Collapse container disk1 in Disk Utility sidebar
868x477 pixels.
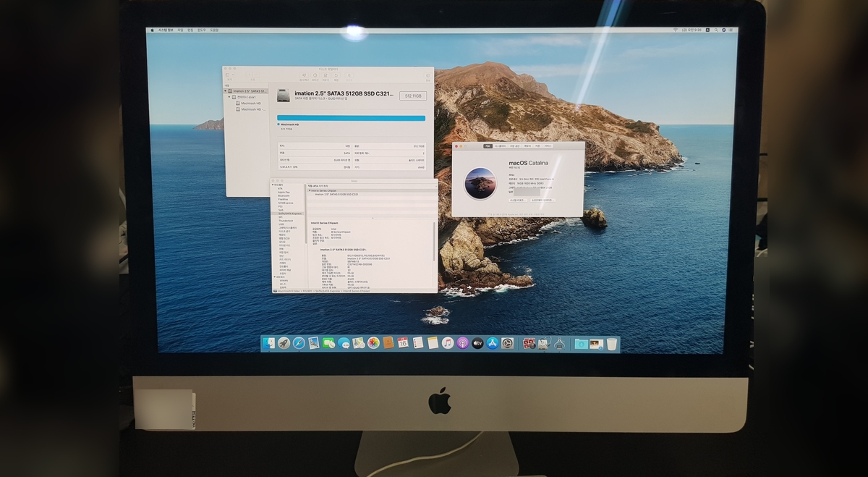229,97
